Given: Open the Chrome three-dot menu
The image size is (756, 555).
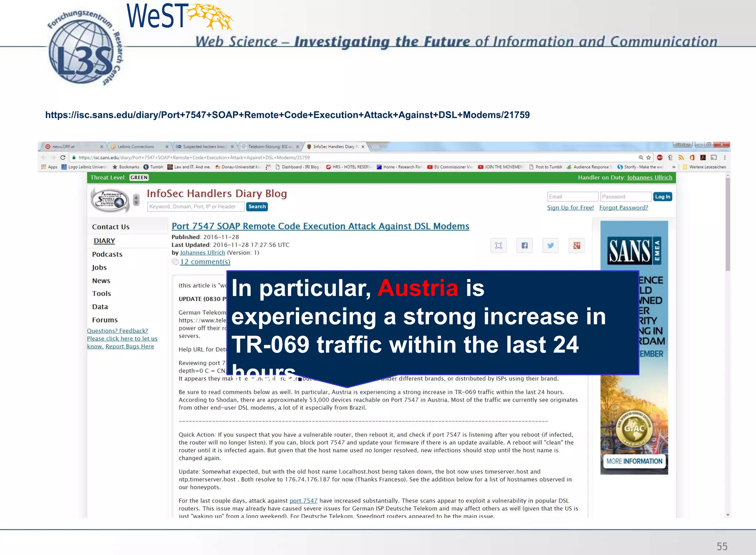Looking at the screenshot, I should 725,158.
